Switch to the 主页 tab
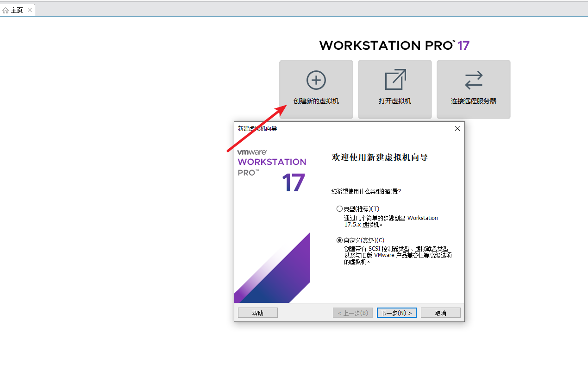Screen dimensions: 588x390 18,10
